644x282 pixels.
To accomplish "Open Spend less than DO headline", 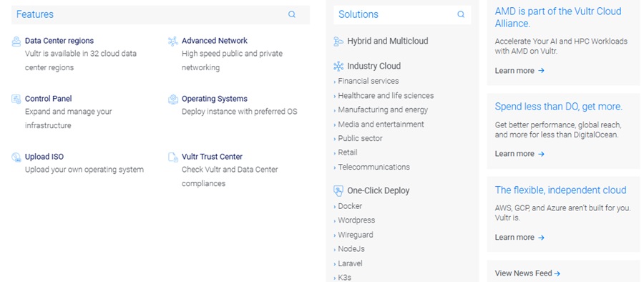I will pyautogui.click(x=559, y=107).
